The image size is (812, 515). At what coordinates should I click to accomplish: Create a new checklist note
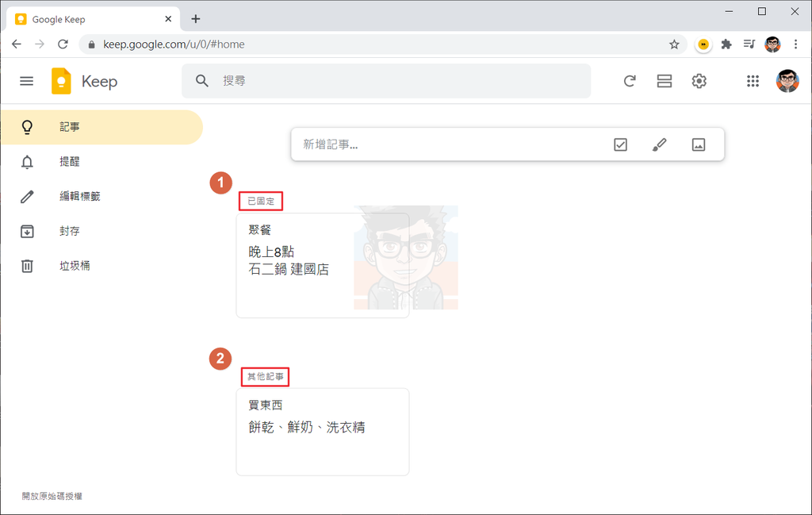pos(620,144)
